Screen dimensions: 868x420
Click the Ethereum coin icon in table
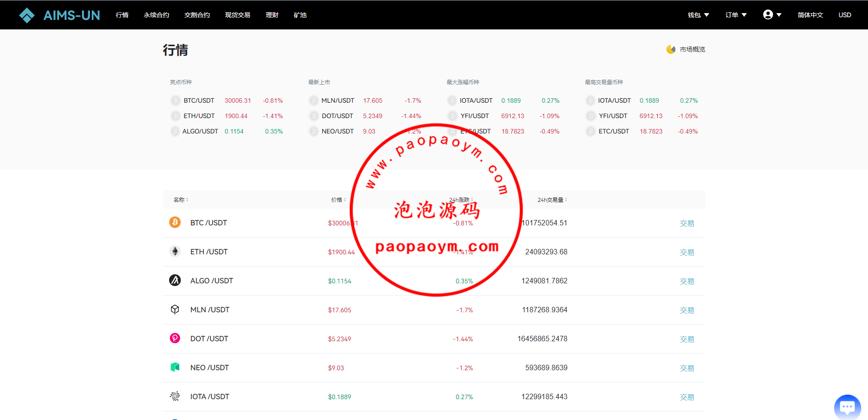click(x=175, y=251)
